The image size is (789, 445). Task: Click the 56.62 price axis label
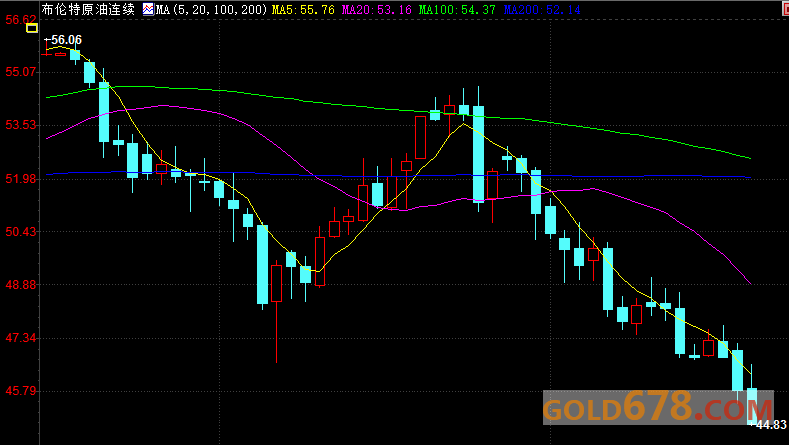(21, 20)
